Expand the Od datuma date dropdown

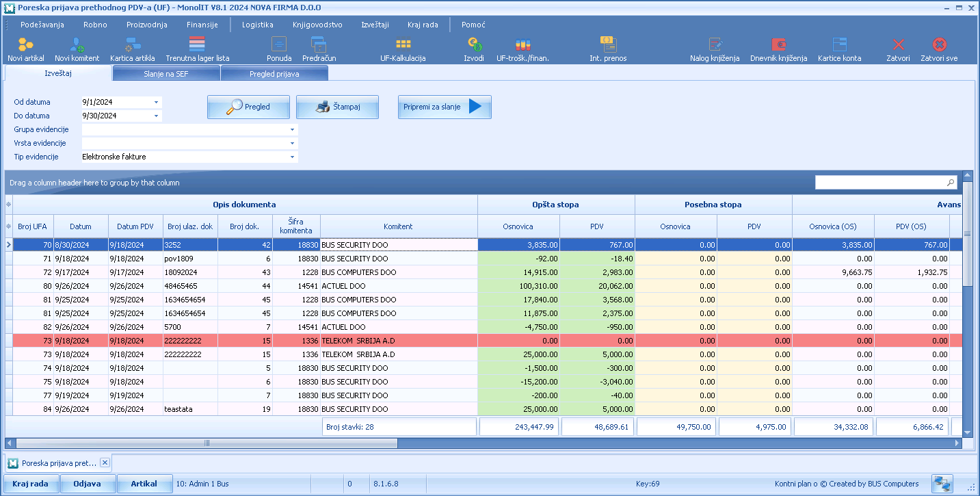[157, 102]
